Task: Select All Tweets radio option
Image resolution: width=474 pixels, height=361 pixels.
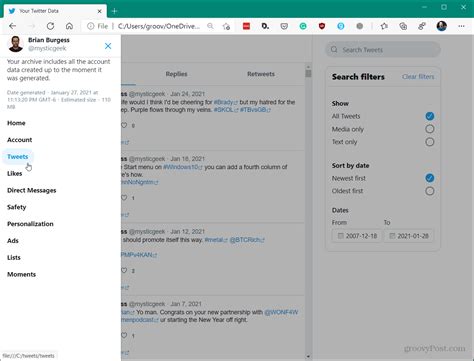Action: pyautogui.click(x=430, y=116)
